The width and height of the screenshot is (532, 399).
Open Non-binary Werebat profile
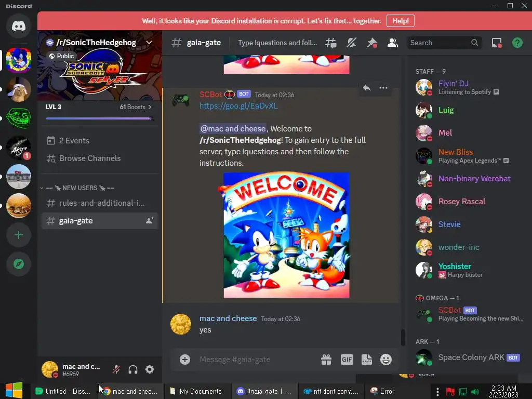[469, 179]
